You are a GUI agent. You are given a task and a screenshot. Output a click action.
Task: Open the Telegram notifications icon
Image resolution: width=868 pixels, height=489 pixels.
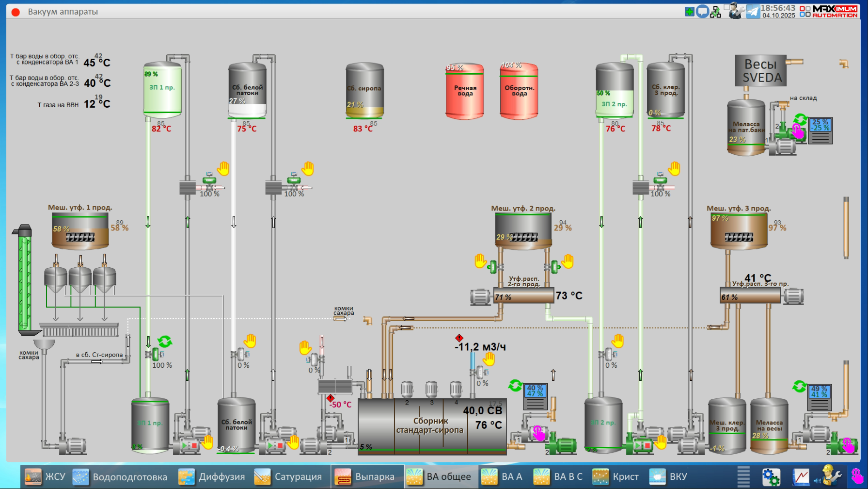753,11
